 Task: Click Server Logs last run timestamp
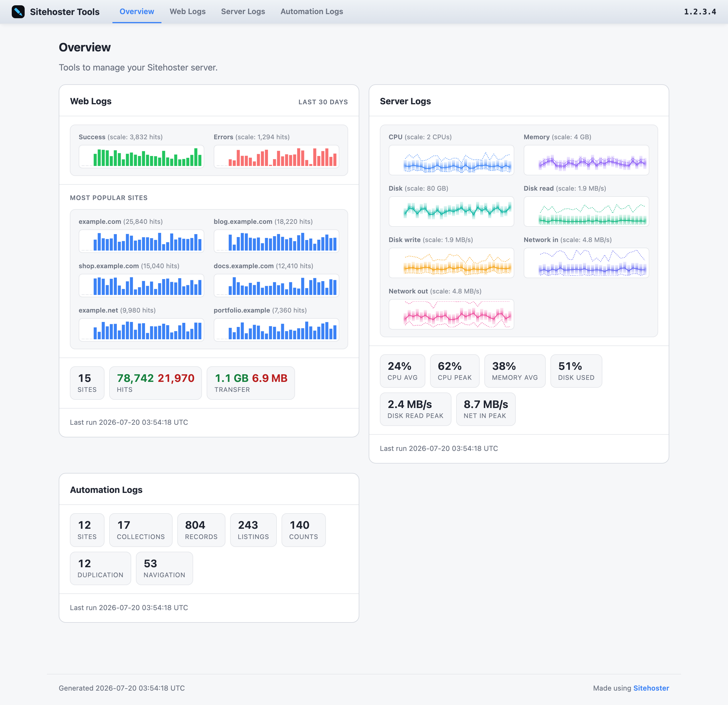(x=439, y=448)
